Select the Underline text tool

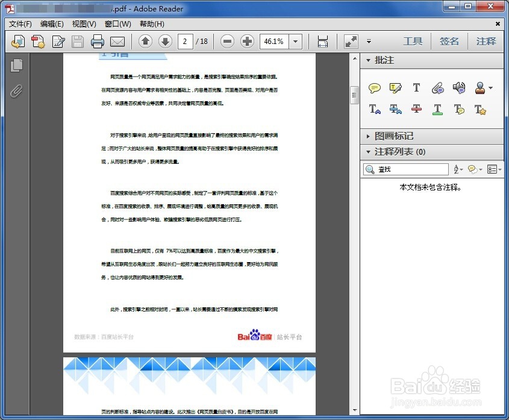coord(437,110)
